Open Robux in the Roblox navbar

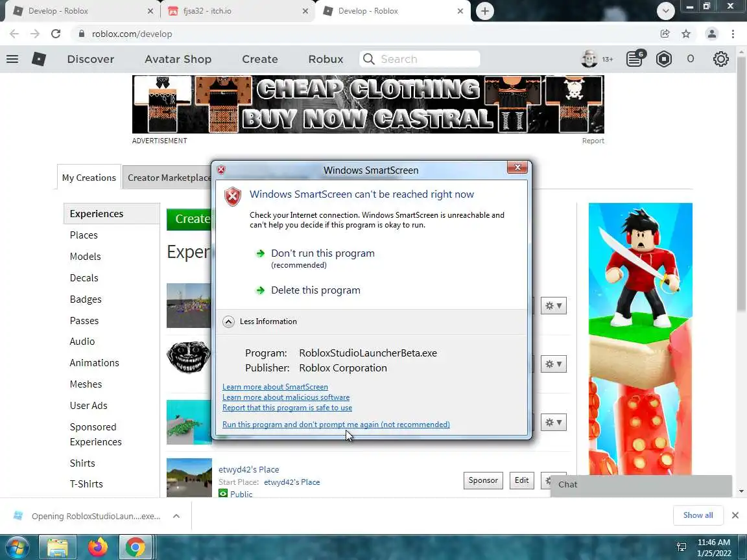pos(326,59)
